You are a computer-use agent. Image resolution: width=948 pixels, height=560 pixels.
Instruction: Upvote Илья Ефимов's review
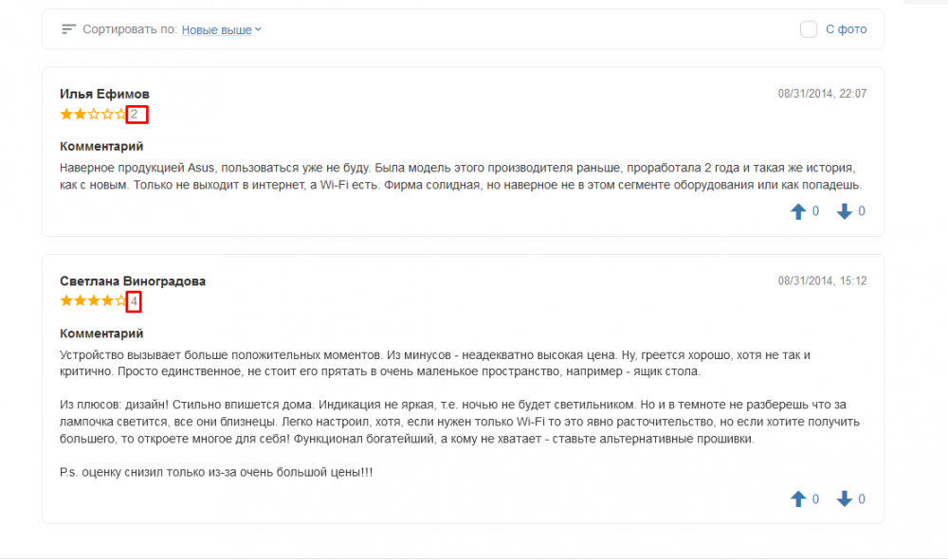[x=798, y=211]
